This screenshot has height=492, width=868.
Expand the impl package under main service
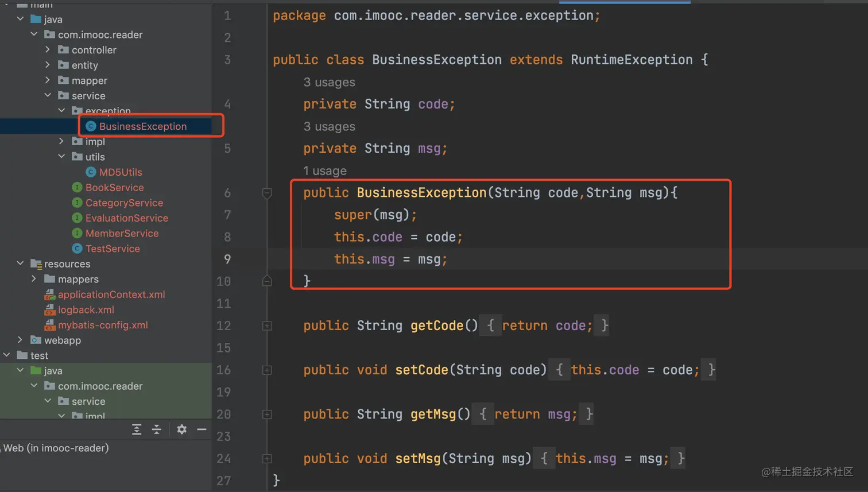(61, 141)
